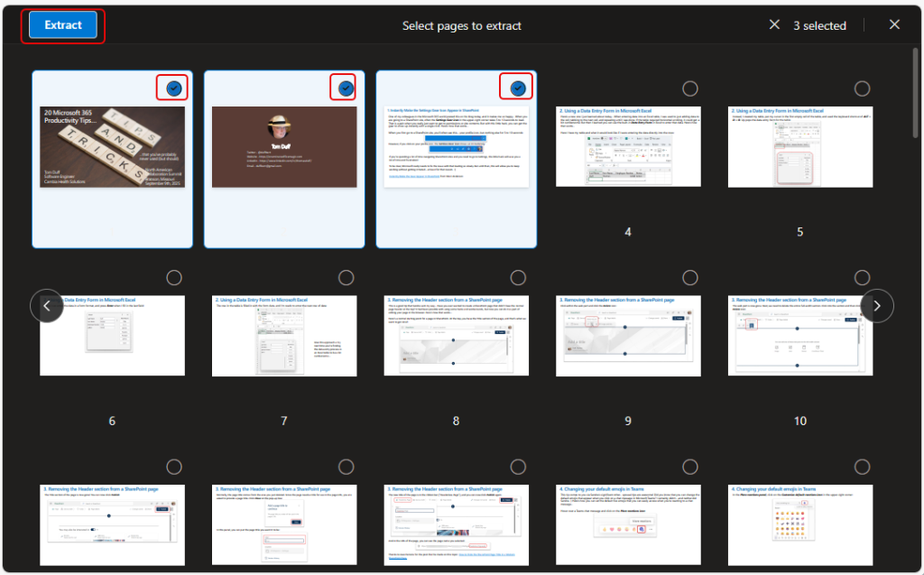This screenshot has width=924, height=575.
Task: Tick the selection circle for page 7
Action: coord(346,278)
